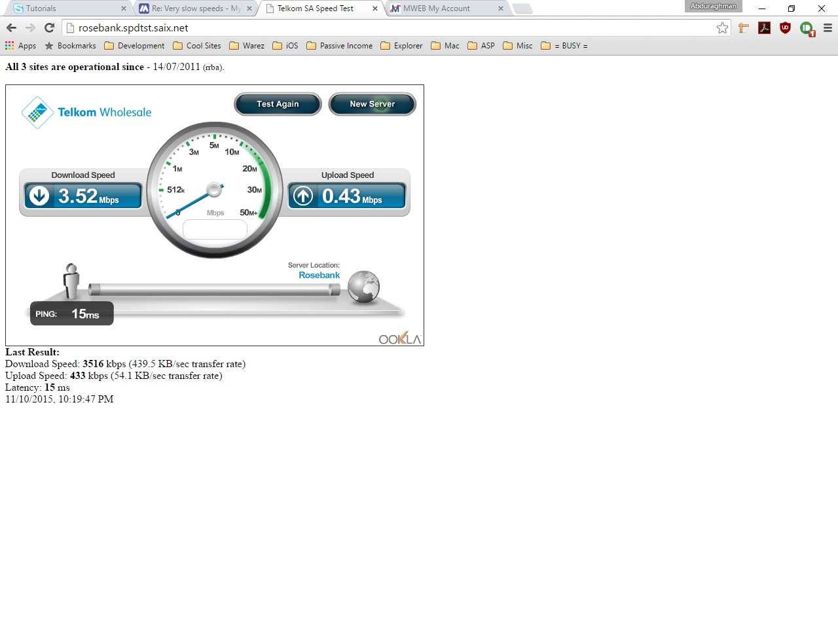
Task: Click the upload arrow icon
Action: point(303,196)
